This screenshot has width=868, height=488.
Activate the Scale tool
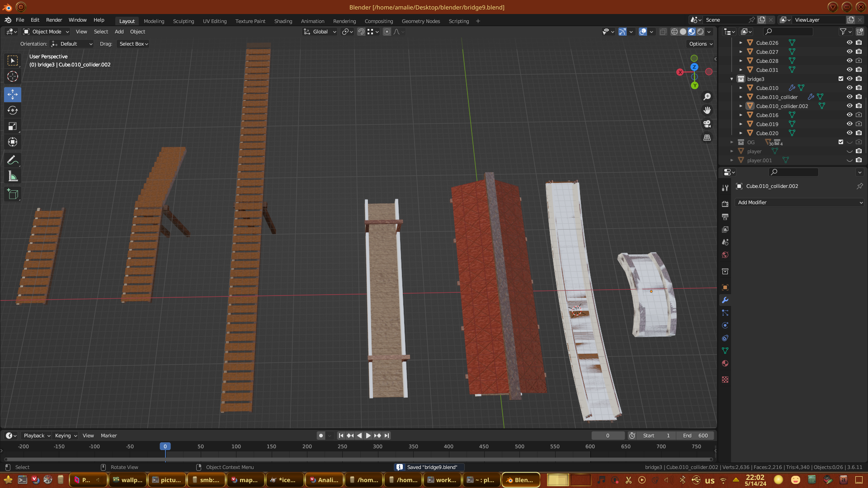pyautogui.click(x=13, y=126)
